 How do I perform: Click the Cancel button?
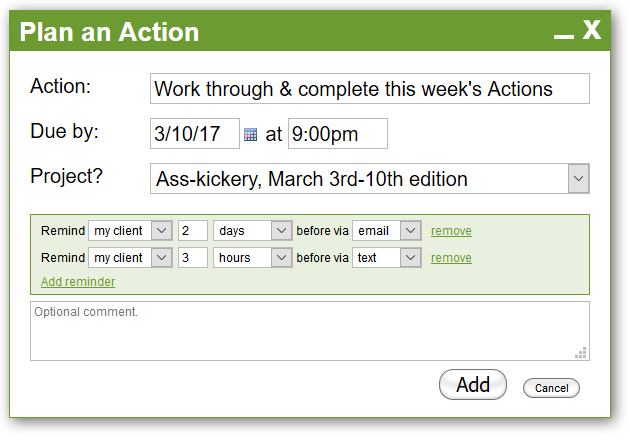(551, 388)
